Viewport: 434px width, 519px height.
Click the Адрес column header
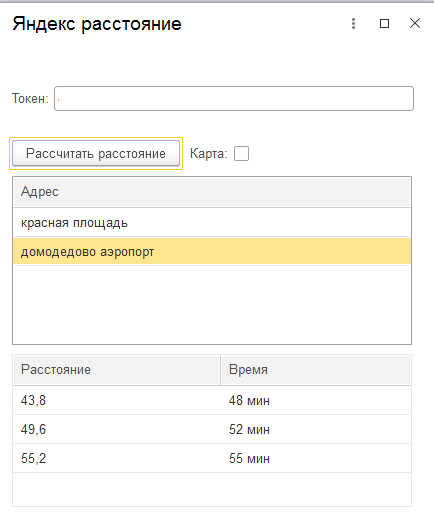[212, 192]
